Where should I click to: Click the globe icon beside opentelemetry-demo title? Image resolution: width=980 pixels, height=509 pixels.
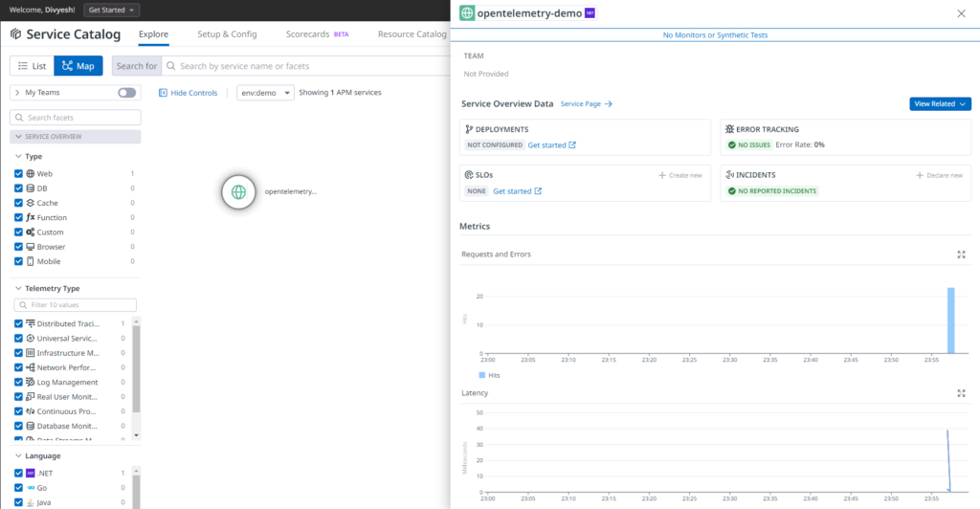(467, 13)
